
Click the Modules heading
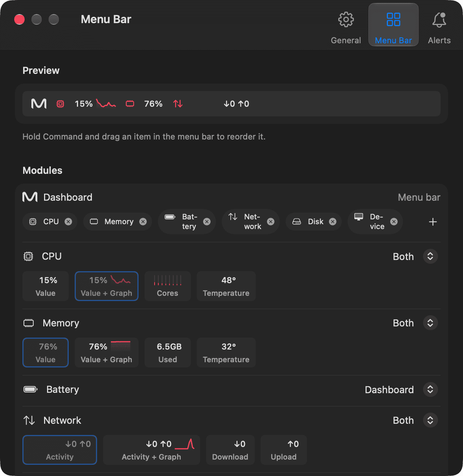(x=43, y=170)
